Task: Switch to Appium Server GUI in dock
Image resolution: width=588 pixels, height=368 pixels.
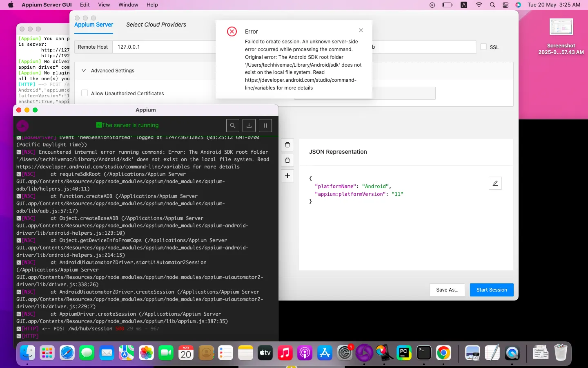Action: click(x=364, y=352)
